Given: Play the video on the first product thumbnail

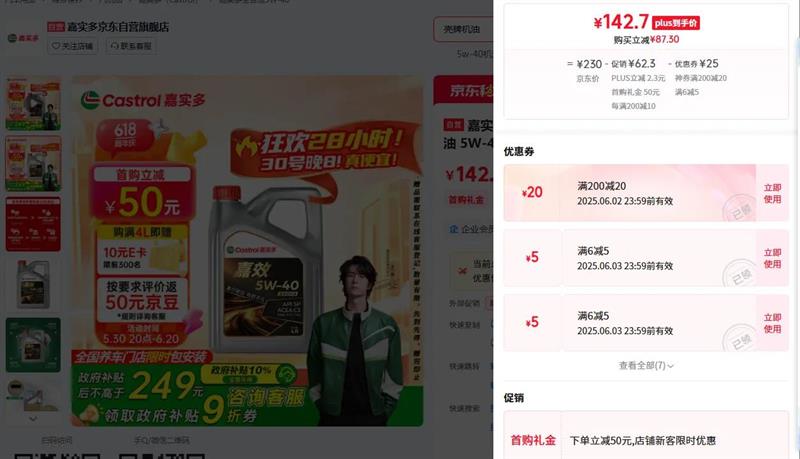Looking at the screenshot, I should click(33, 104).
